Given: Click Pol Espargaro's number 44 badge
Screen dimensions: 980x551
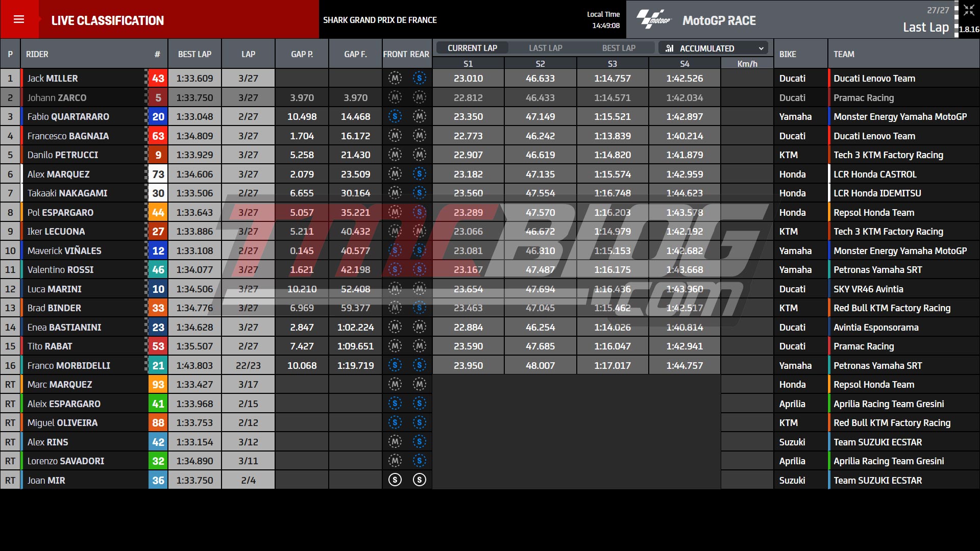Looking at the screenshot, I should point(158,212).
